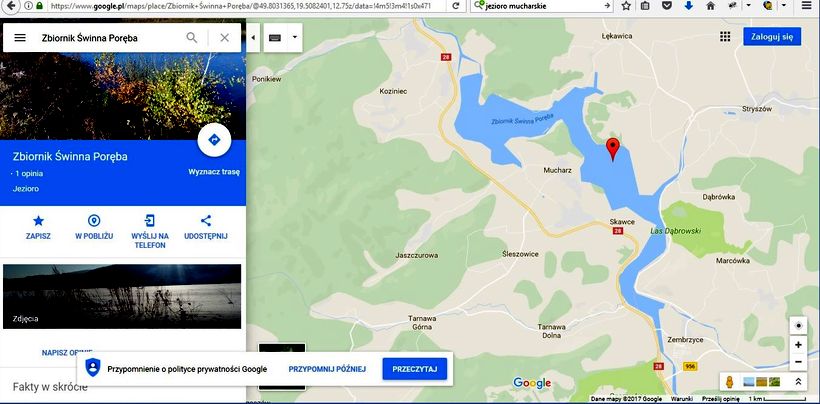
Task: Open the Google Maps hamburger menu
Action: coord(19,38)
